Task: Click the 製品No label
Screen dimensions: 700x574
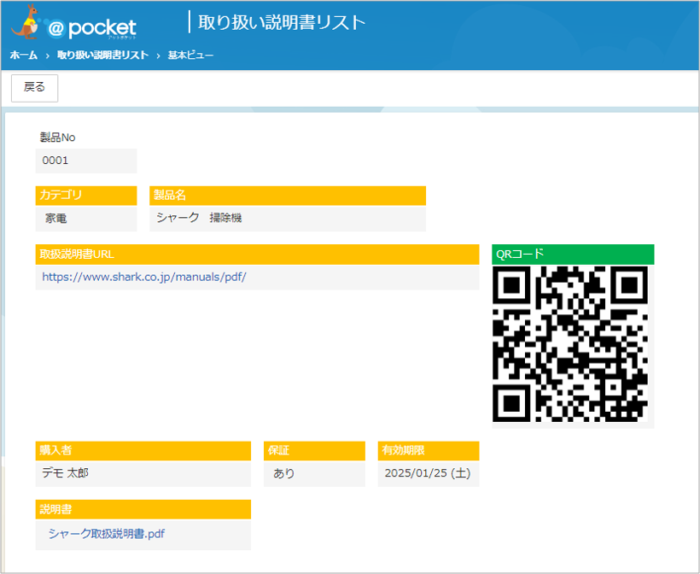Action: [58, 137]
